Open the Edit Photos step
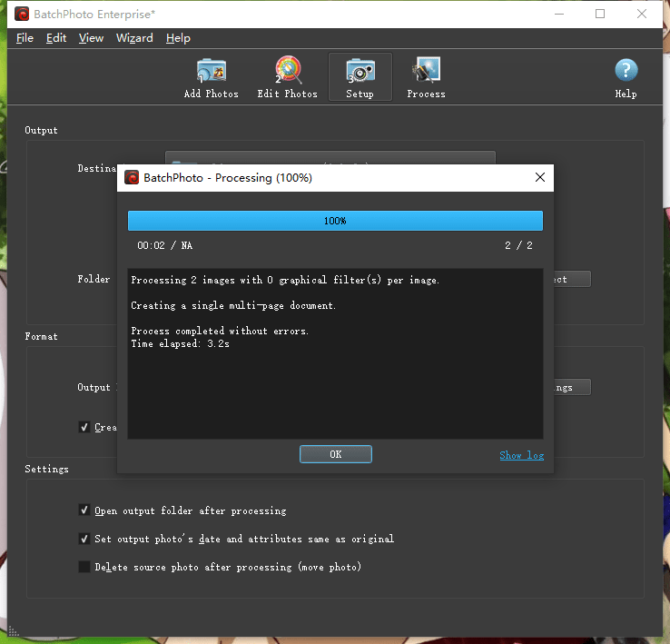The width and height of the screenshot is (670, 644). click(x=288, y=78)
